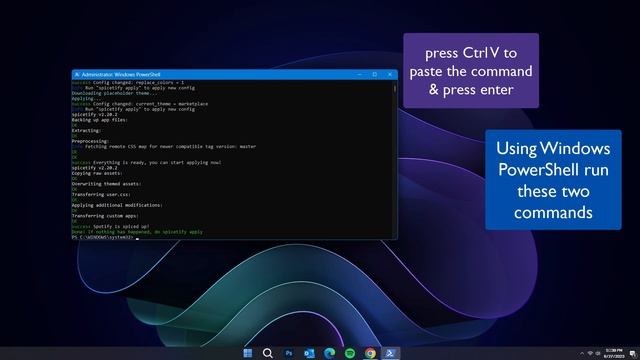Image resolution: width=640 pixels, height=360 pixels.
Task: Click the "Downloading placeholder theme" line
Action: (114, 93)
